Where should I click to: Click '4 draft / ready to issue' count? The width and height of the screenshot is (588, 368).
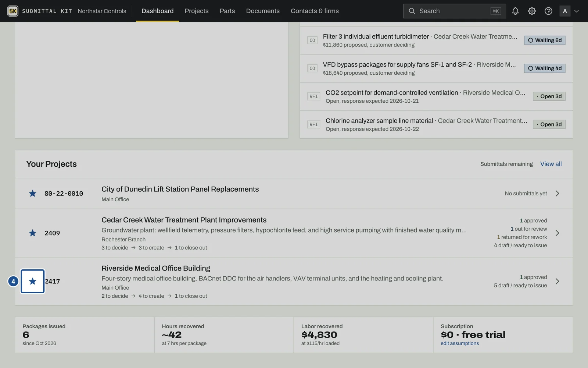click(x=520, y=245)
